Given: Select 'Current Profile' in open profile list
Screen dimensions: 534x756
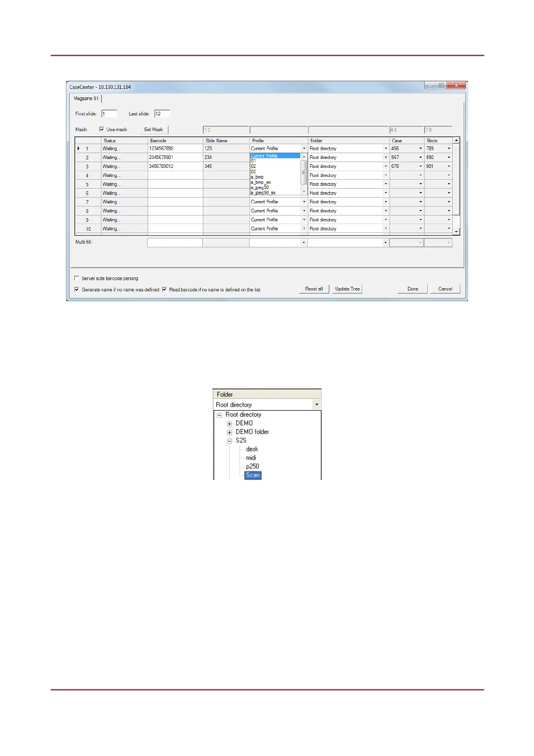Looking at the screenshot, I should tap(275, 156).
